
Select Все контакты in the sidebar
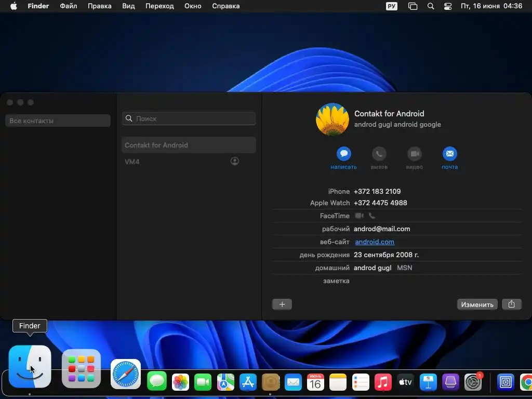coord(58,121)
